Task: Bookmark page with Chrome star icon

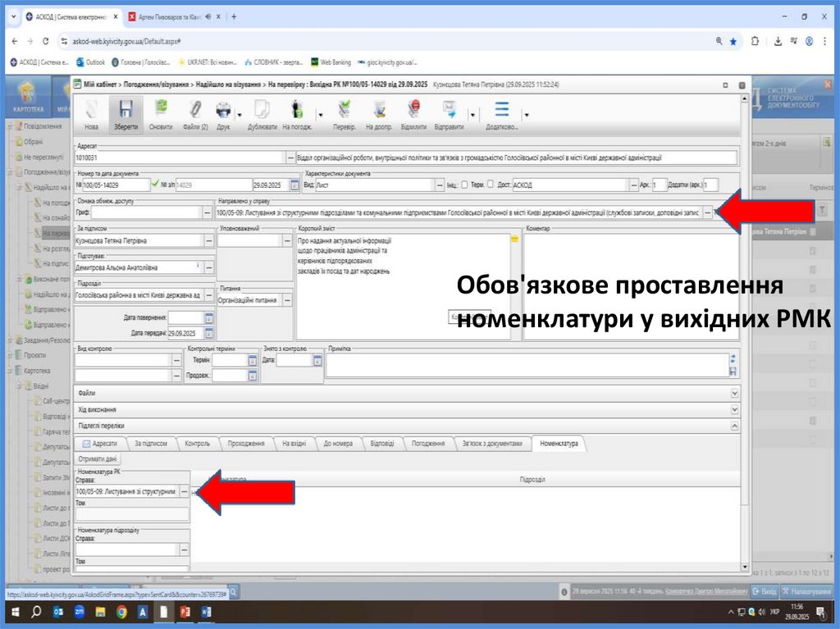Action: point(733,41)
